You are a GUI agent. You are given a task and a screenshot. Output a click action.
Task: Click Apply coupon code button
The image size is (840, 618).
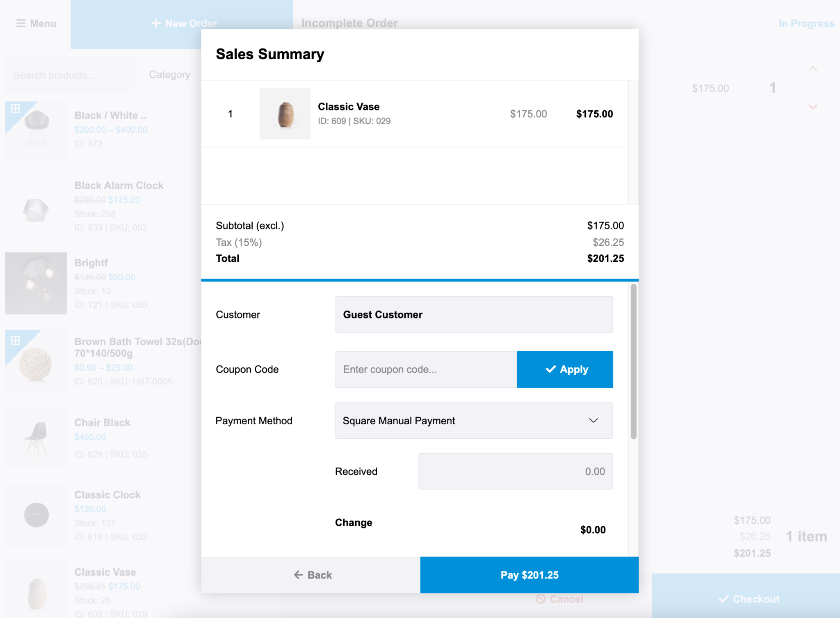coord(566,369)
